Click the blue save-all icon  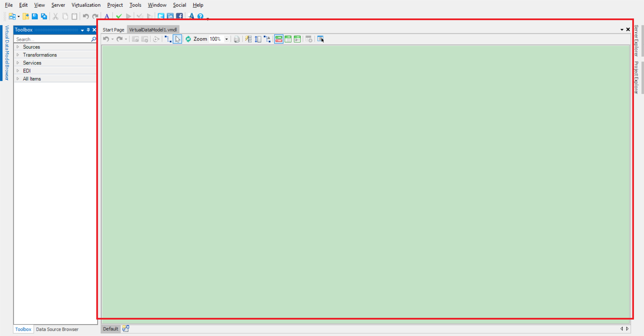pyautogui.click(x=44, y=16)
